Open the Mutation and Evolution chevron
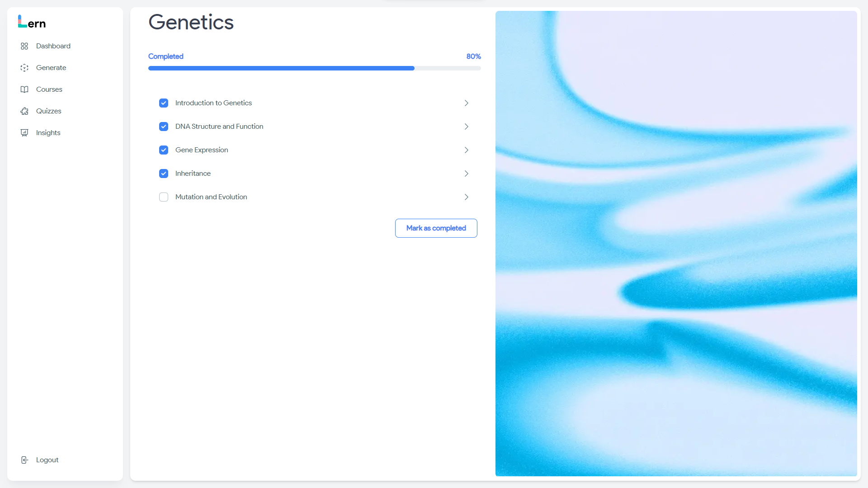Image resolution: width=868 pixels, height=488 pixels. [x=466, y=197]
